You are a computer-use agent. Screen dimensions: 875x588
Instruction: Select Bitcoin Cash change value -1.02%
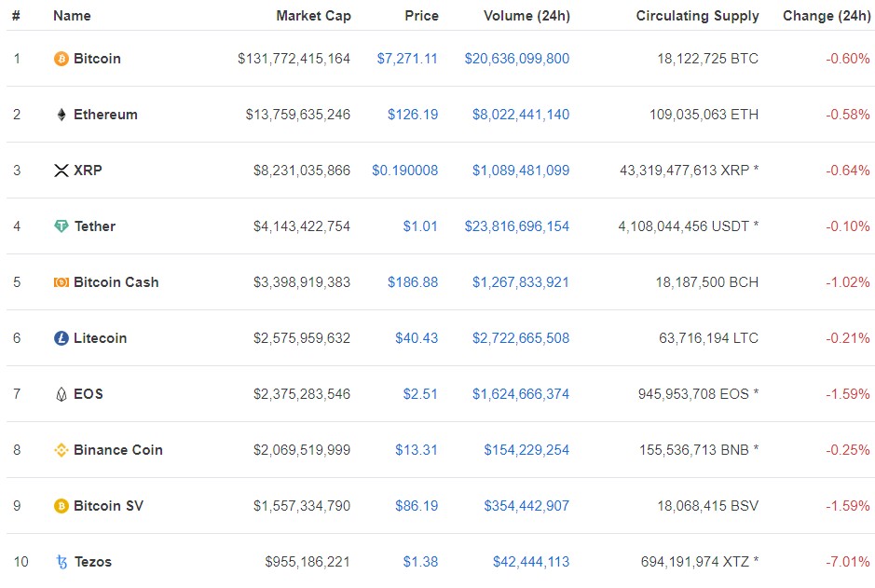848,282
